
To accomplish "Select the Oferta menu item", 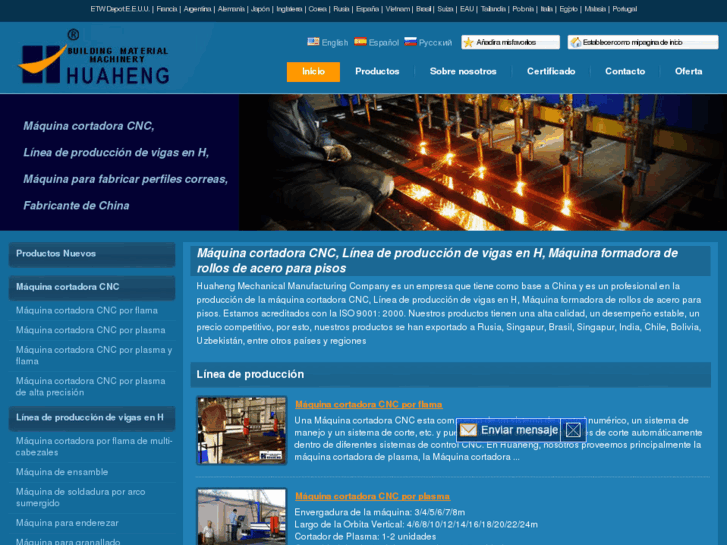I will point(689,71).
